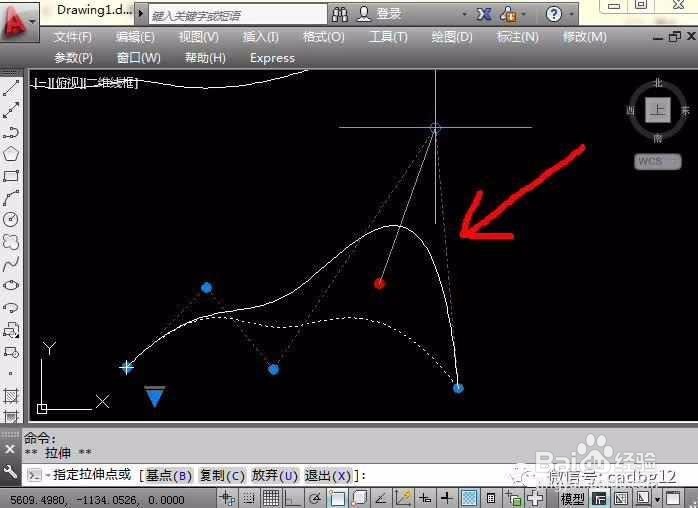Open the dropdown beside Stay Connected icon

[524, 15]
